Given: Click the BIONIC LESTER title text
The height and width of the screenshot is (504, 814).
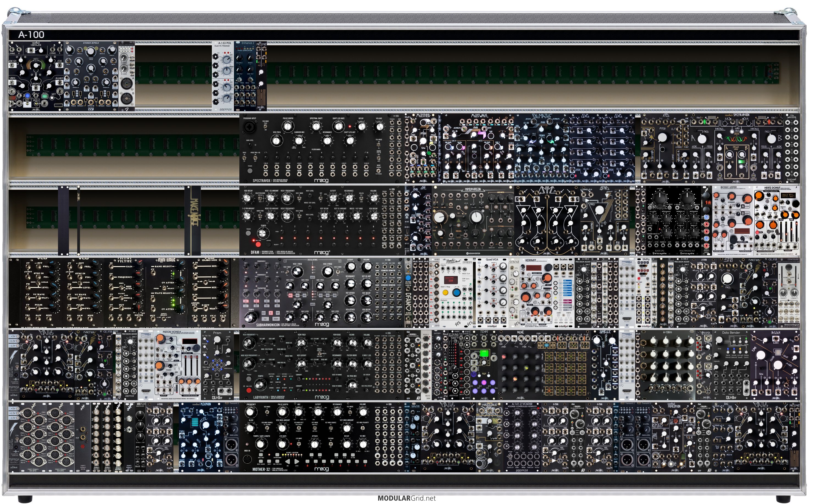Looking at the screenshot, I should pos(728,187).
